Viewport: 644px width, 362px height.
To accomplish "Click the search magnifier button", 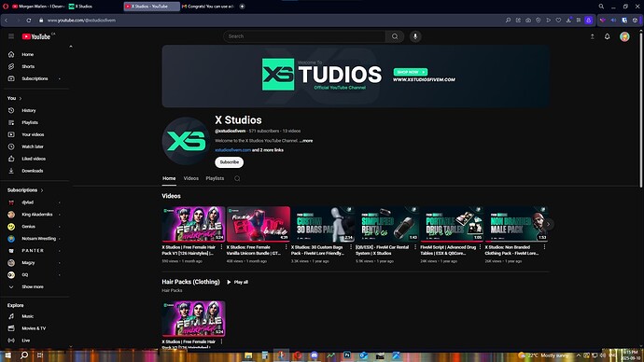I will (x=395, y=36).
